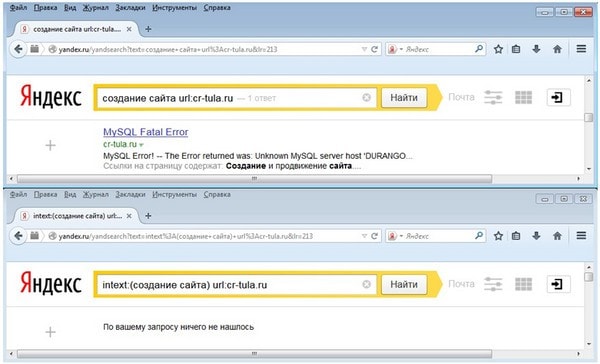600x364 pixels.
Task: Open Правка menu in top browser window
Action: click(45, 8)
